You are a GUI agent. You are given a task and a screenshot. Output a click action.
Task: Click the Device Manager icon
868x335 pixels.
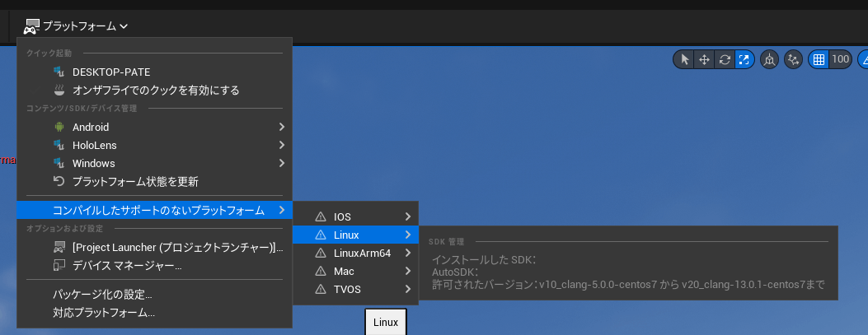click(x=59, y=266)
